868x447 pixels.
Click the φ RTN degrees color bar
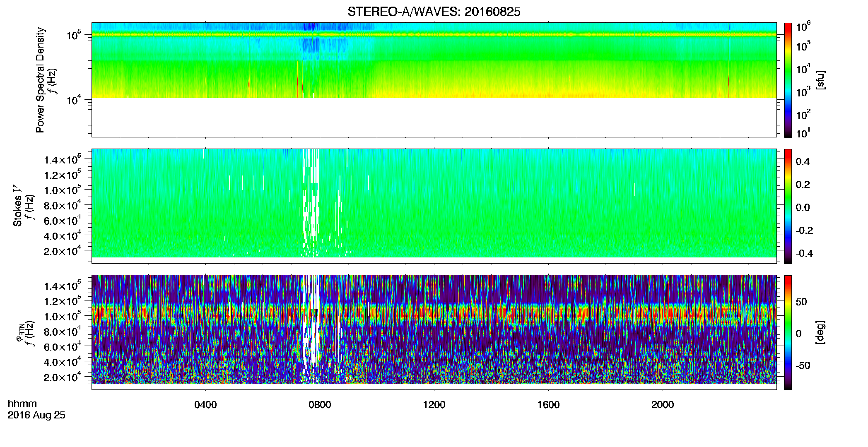point(788,332)
